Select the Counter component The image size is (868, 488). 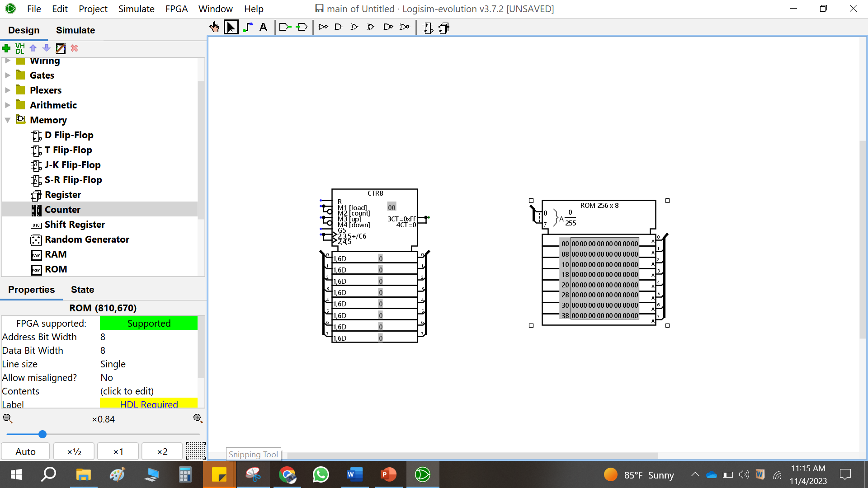point(63,209)
